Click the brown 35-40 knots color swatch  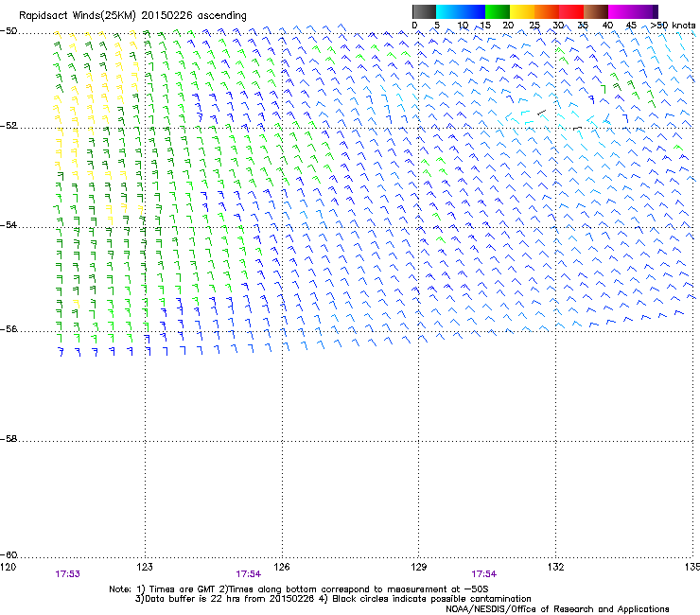pyautogui.click(x=596, y=11)
